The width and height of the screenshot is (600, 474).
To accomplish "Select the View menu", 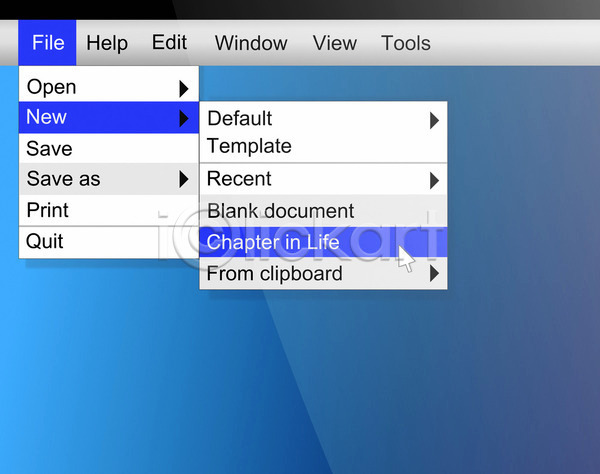I will [334, 43].
